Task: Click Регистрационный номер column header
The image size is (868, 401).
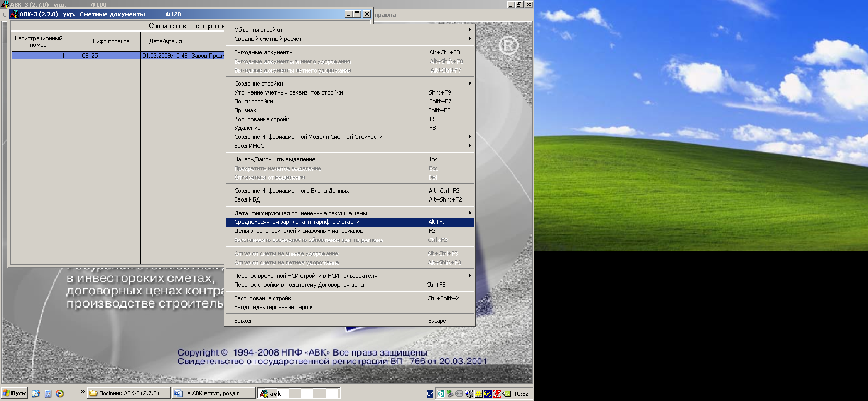Action: [x=46, y=41]
